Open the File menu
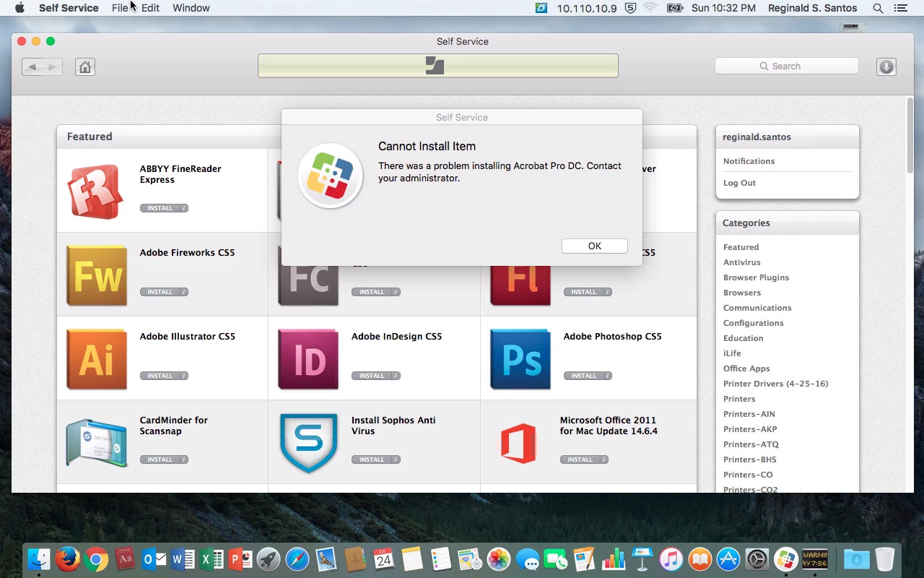924x578 pixels. tap(120, 8)
